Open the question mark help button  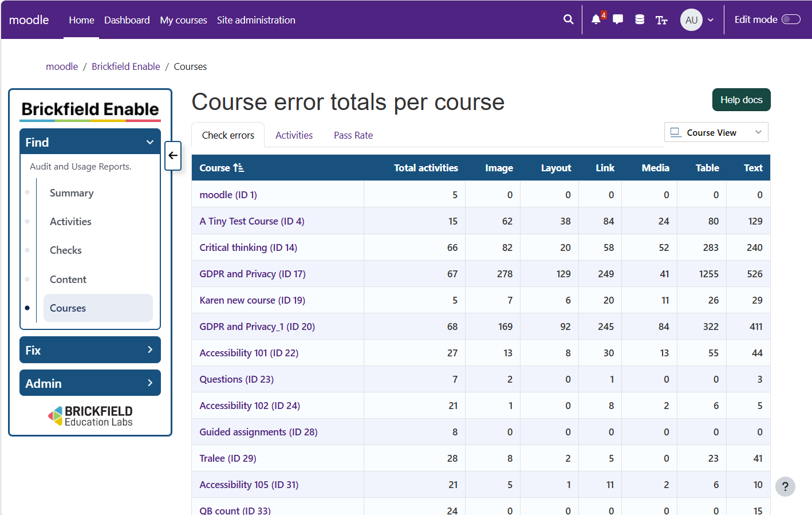785,486
